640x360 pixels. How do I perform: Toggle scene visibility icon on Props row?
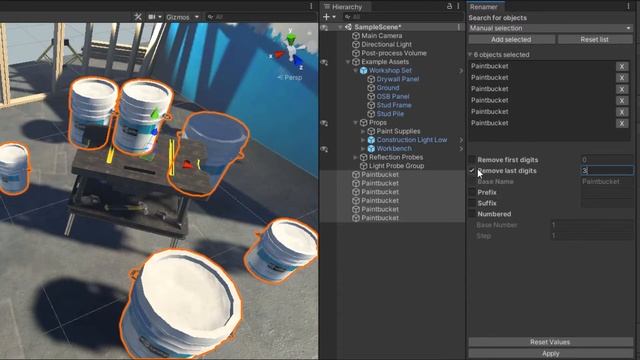pos(324,123)
